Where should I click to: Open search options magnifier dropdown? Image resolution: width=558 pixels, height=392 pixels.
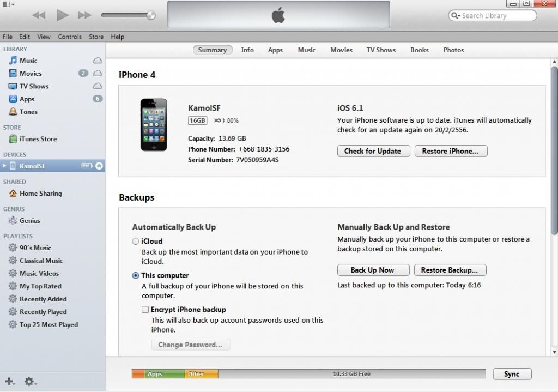[456, 16]
